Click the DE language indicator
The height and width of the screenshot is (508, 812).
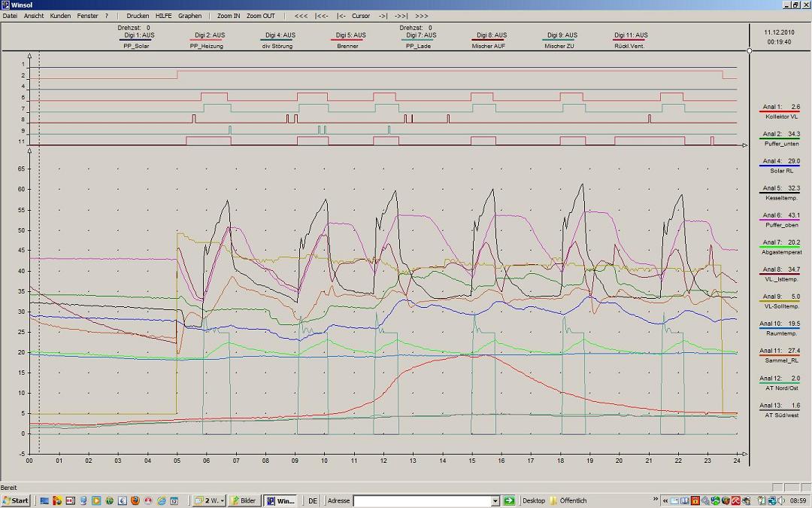[313, 500]
